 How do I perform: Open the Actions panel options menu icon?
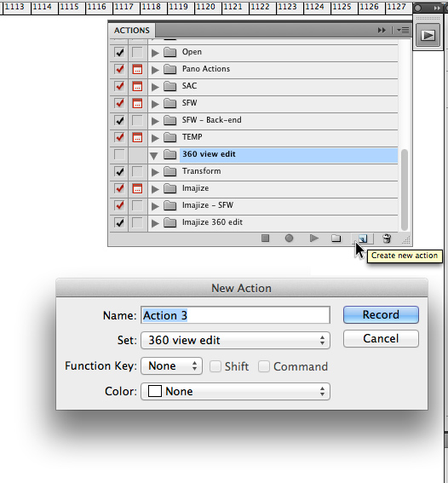[403, 30]
